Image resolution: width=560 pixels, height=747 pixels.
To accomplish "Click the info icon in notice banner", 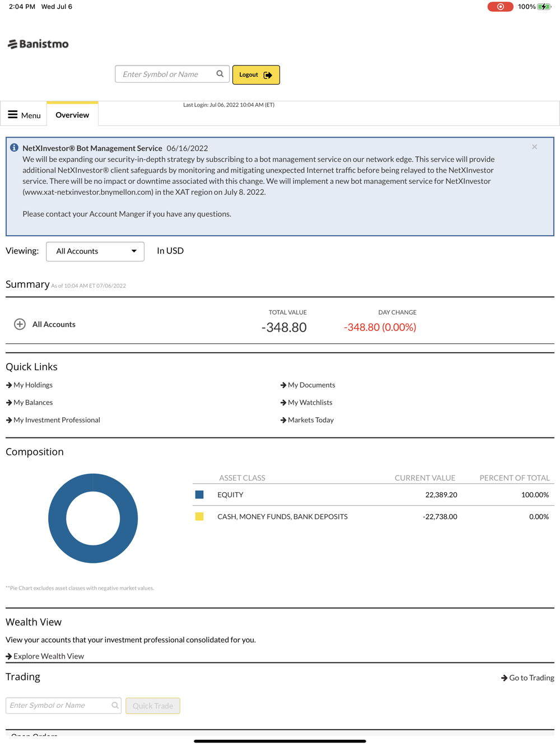I will 15,148.
